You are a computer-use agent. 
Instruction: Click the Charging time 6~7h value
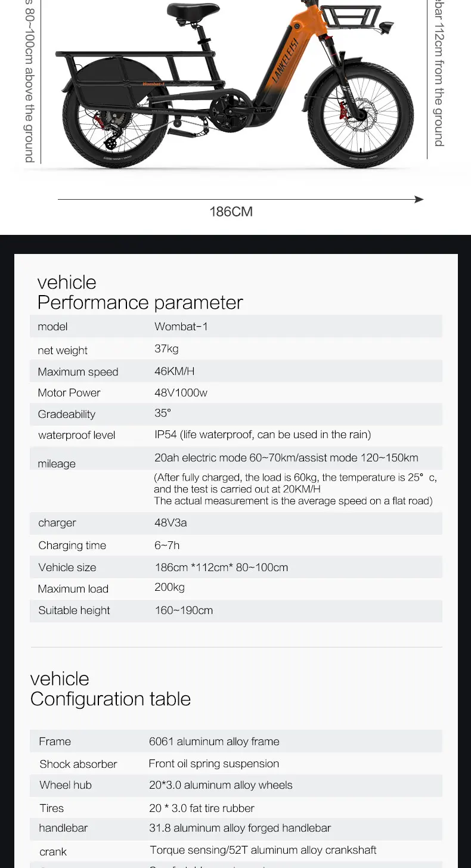tap(167, 545)
